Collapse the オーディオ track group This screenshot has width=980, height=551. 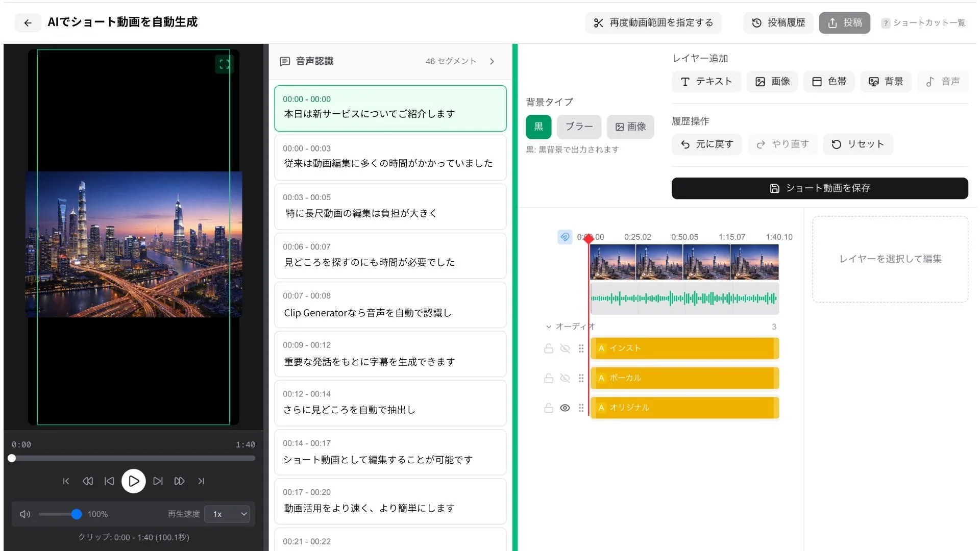click(x=549, y=327)
